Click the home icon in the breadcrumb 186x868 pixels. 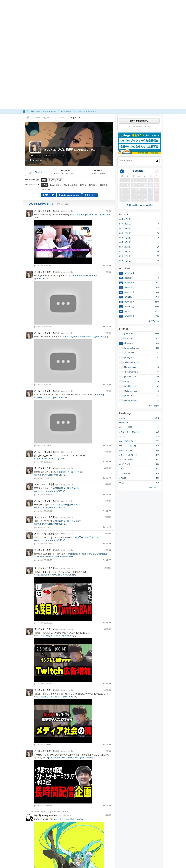click(28, 118)
